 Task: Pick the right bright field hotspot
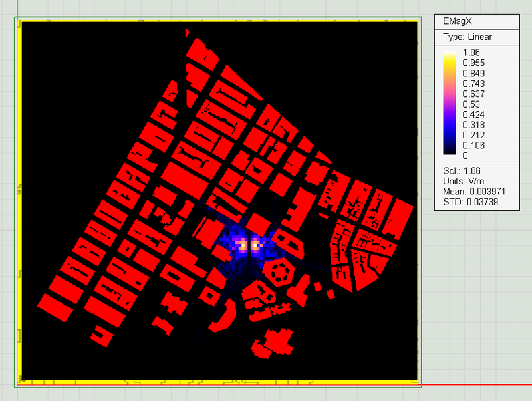pos(255,246)
